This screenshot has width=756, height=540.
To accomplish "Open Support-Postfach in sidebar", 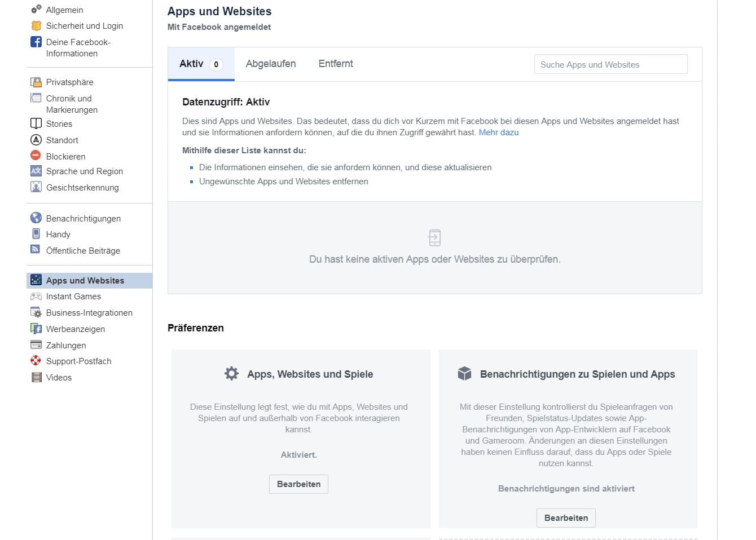I will coord(78,361).
